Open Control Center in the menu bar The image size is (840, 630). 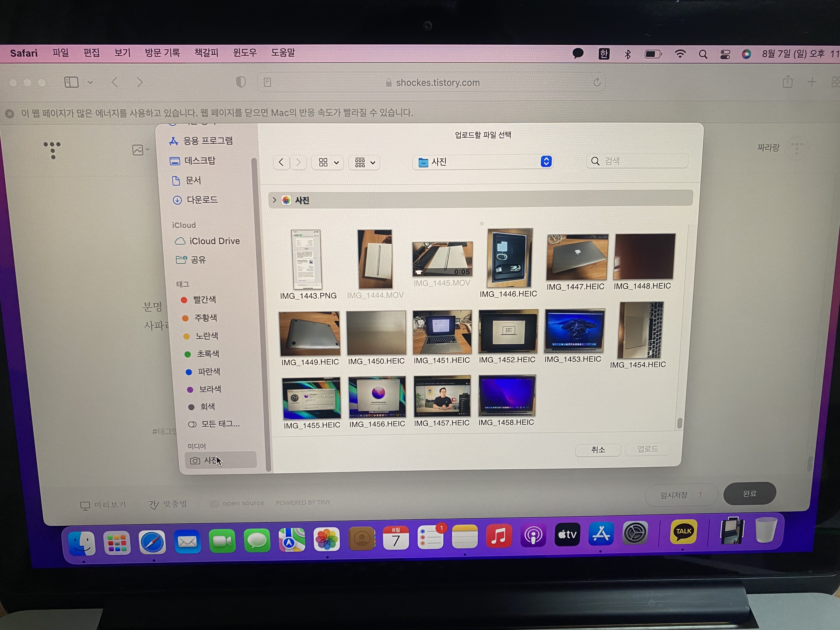coord(725,54)
